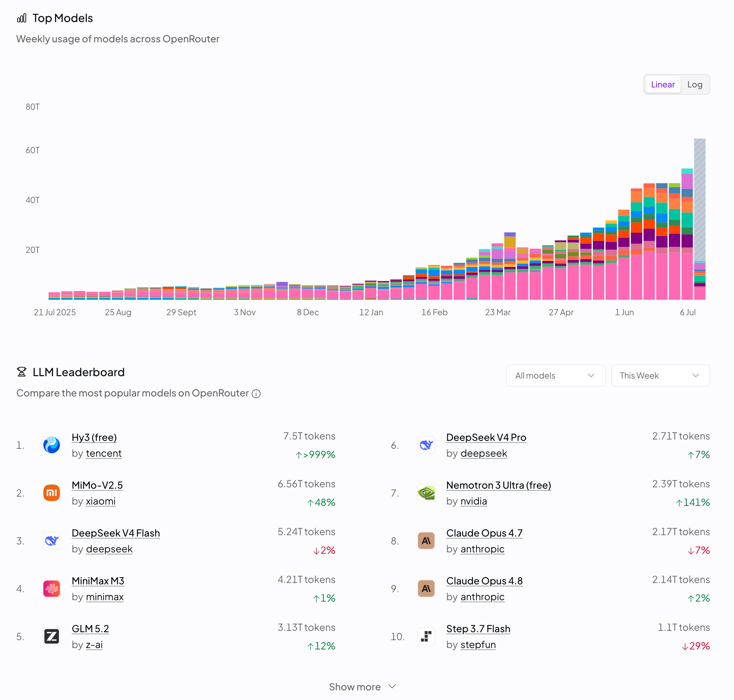Open the Hy3 (free) model page

(x=94, y=437)
